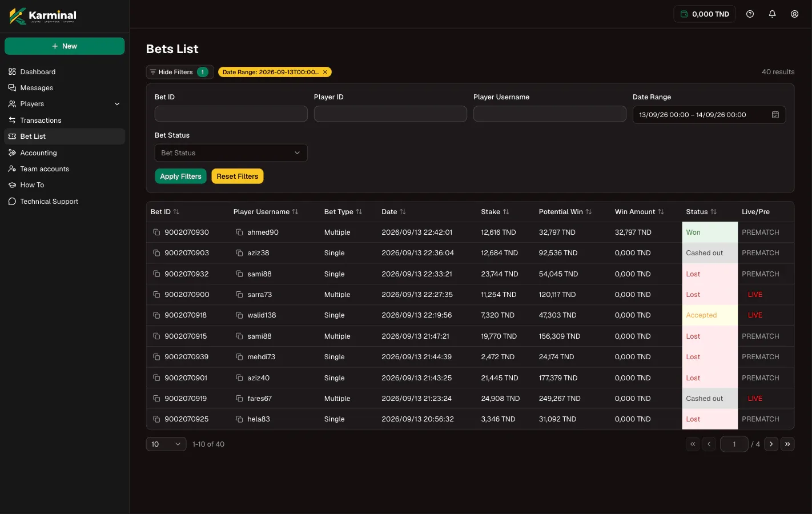Click the page number input
Image resolution: width=812 pixels, height=514 pixels.
[734, 444]
